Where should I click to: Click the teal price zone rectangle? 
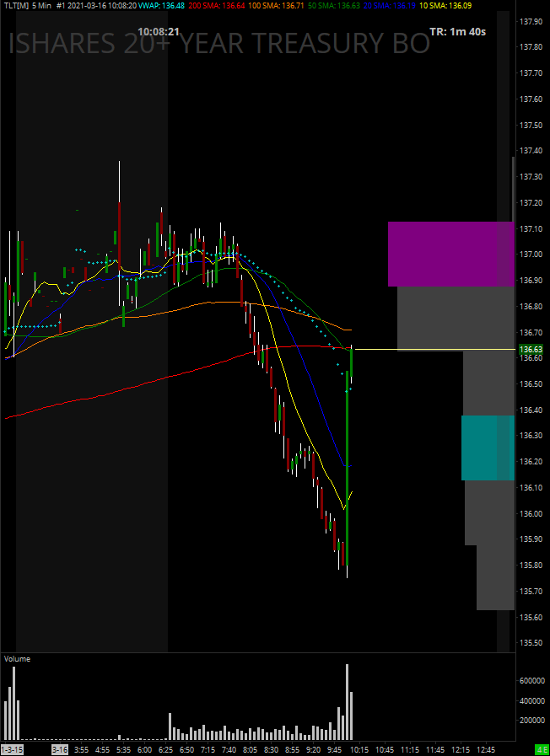488,448
